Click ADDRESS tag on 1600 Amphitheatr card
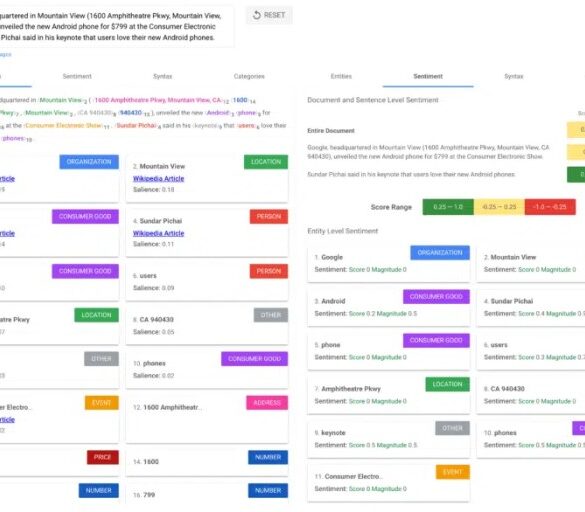Viewport: 585px width, 512px height. (267, 403)
